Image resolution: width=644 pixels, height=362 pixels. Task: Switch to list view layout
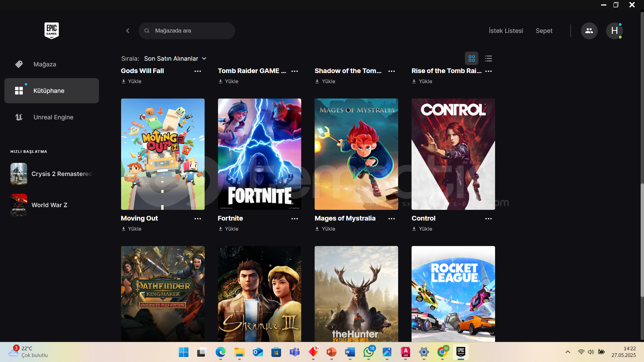488,59
